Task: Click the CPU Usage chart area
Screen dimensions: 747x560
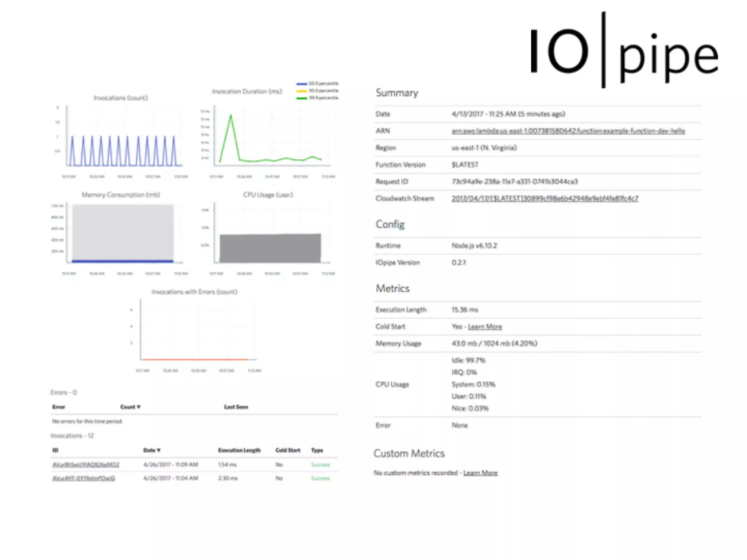Action: [270, 248]
